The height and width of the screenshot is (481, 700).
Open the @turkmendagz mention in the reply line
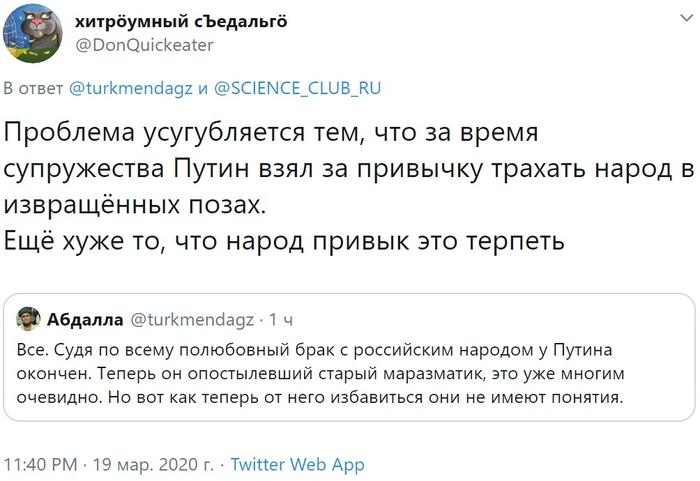coord(132,88)
